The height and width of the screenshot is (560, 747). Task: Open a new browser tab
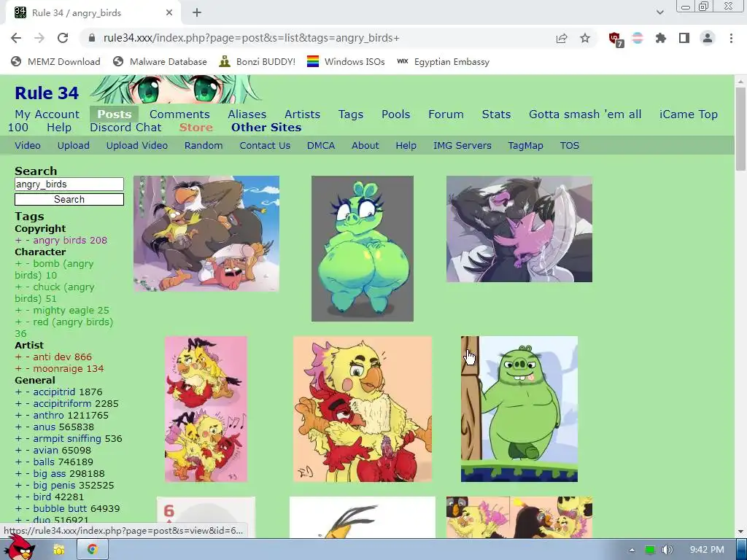[x=197, y=13]
